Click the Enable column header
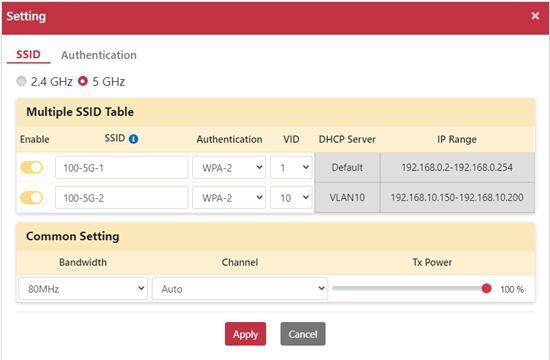 [34, 139]
